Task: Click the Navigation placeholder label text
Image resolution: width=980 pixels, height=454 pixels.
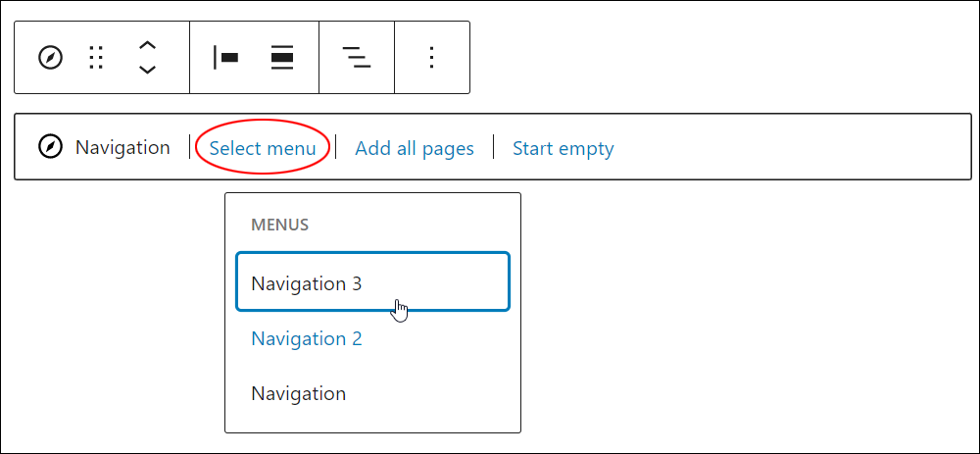Action: (x=122, y=148)
